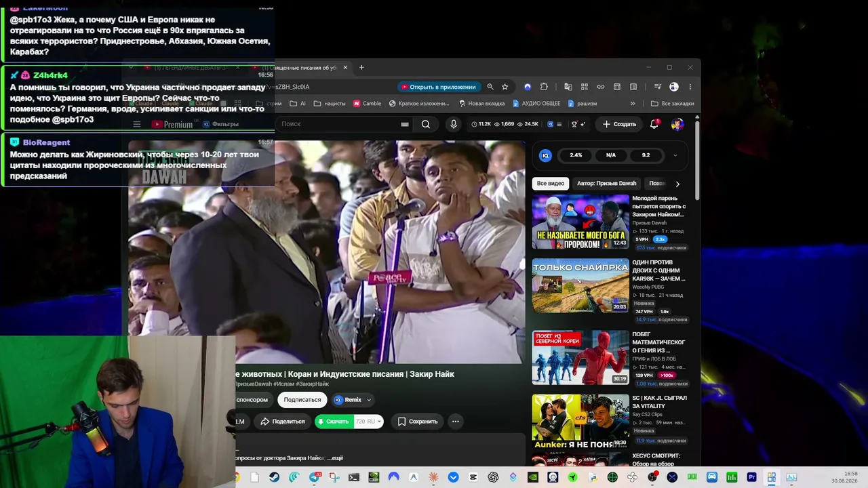Open the "АУДИО ОБЩЕЕ" bookmark
This screenshot has width=868, height=488.
(x=536, y=104)
